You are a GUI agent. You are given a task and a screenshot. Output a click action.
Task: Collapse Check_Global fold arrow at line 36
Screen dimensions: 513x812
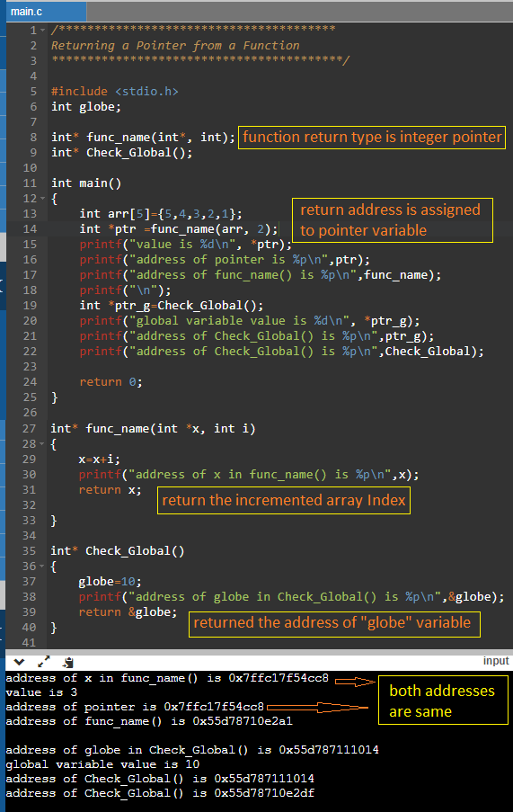click(43, 566)
